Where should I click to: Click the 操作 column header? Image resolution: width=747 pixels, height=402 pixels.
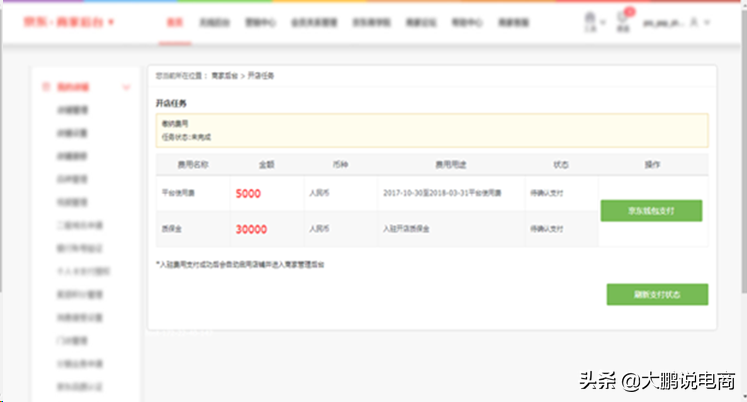point(652,164)
